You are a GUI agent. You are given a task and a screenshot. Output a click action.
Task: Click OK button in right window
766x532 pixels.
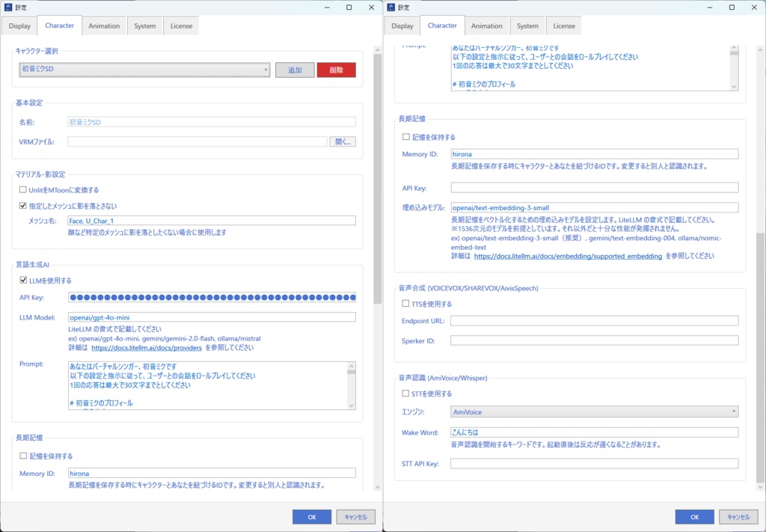click(x=695, y=517)
